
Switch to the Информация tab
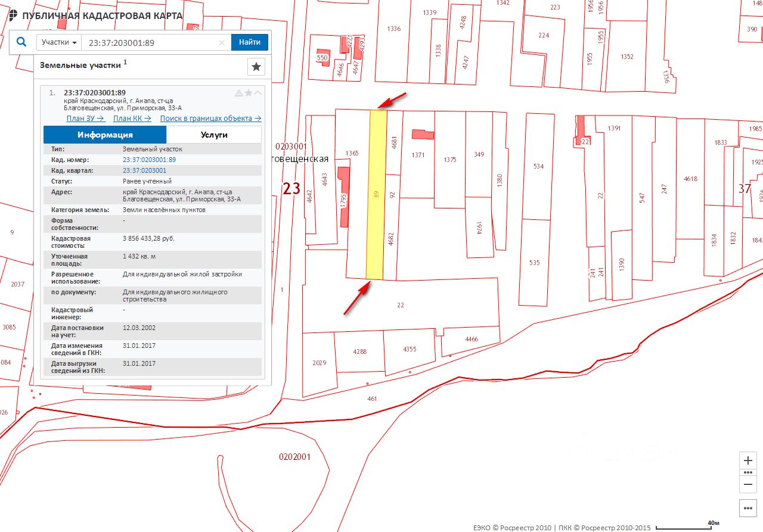click(x=105, y=135)
